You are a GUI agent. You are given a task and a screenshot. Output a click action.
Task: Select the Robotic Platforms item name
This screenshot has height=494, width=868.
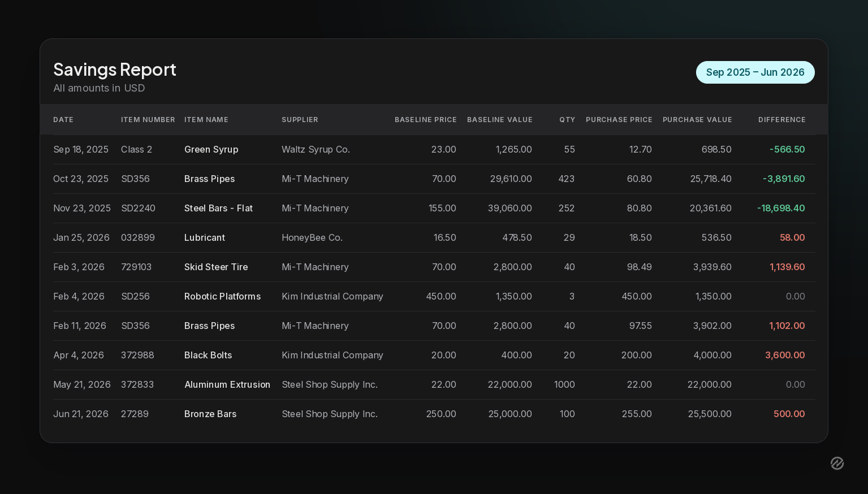(x=222, y=296)
